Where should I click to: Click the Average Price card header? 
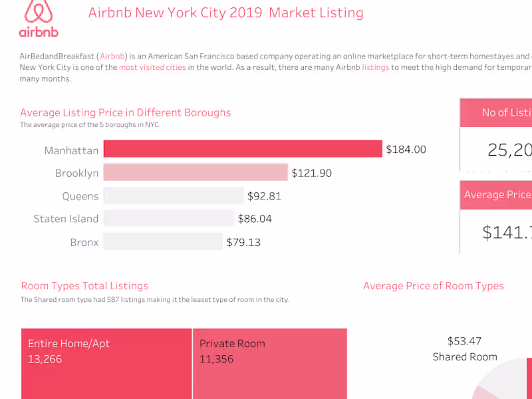tap(497, 195)
